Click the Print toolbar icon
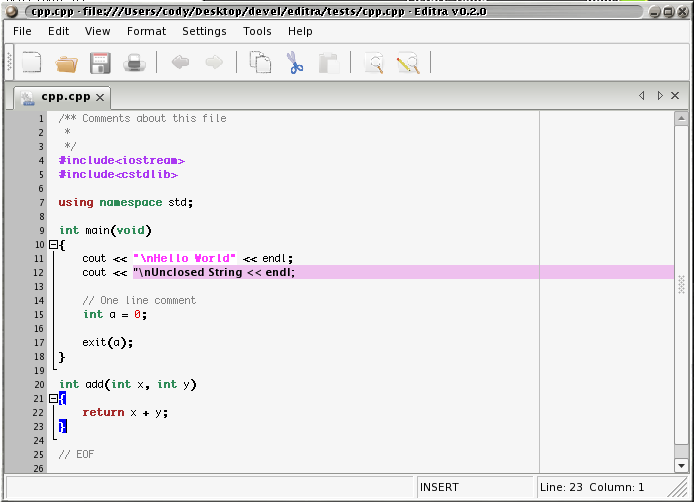The width and height of the screenshot is (694, 502). tap(135, 64)
